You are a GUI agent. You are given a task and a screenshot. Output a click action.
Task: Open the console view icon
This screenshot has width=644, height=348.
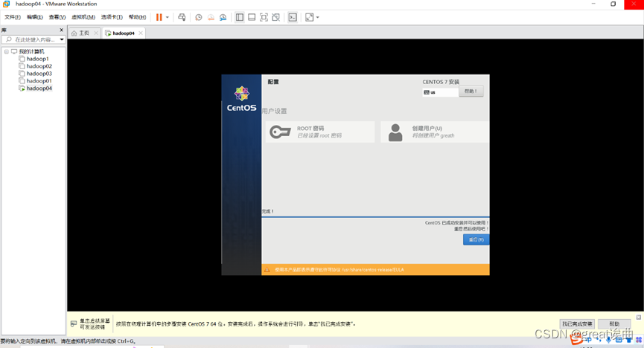293,17
